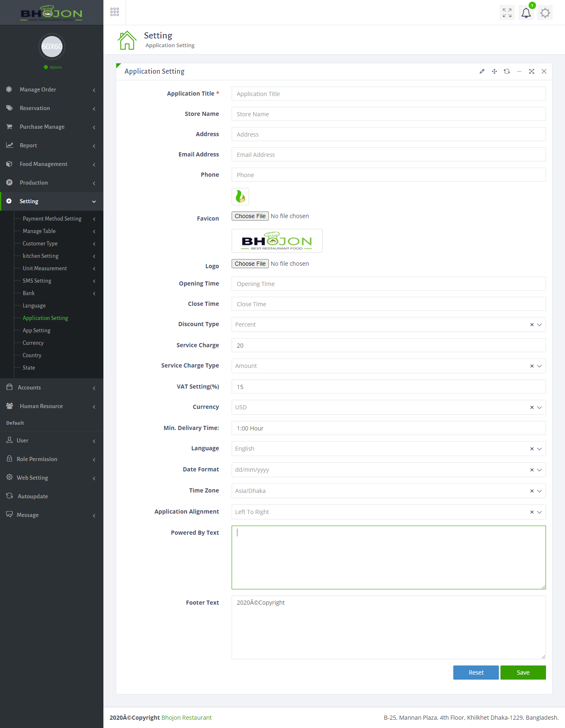Clear the Discount Type selection
The height and width of the screenshot is (728, 565).
(x=532, y=324)
